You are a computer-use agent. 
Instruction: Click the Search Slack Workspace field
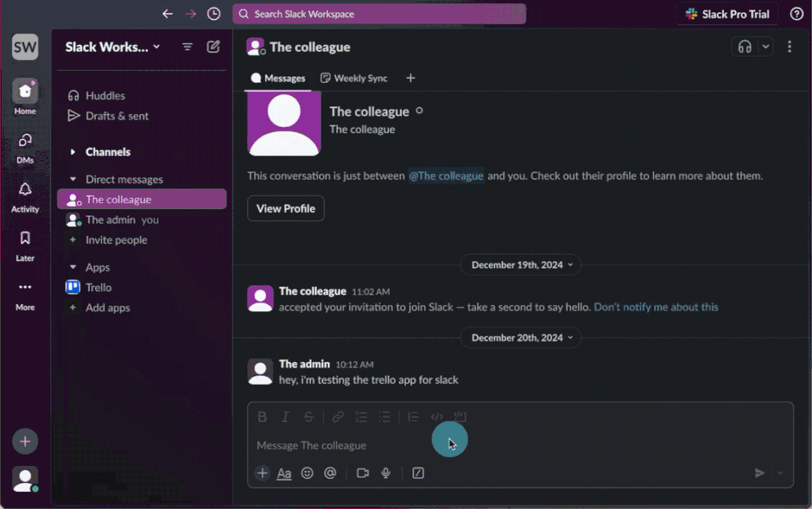(x=379, y=14)
